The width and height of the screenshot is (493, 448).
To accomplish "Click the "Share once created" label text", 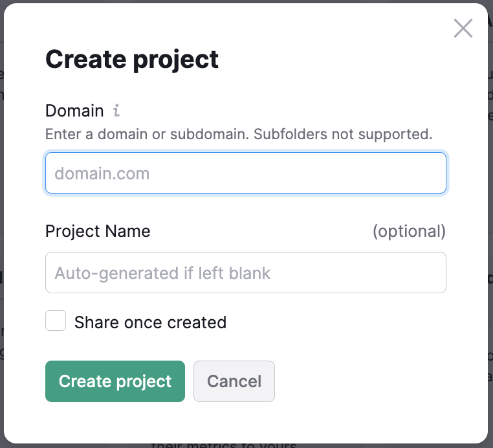I will 150,322.
